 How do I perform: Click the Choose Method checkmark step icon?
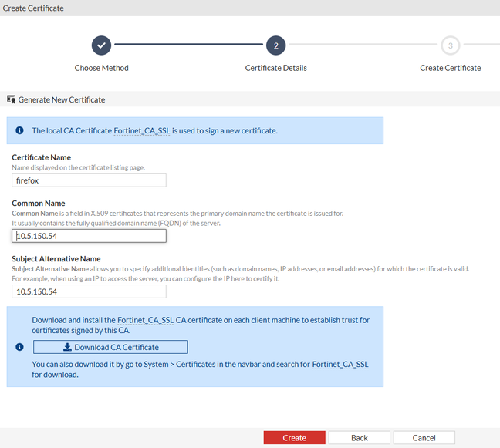pyautogui.click(x=101, y=45)
